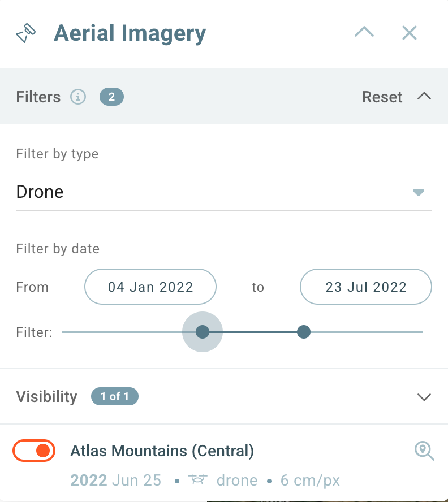Collapse the Filters section
This screenshot has width=448, height=502.
point(424,96)
